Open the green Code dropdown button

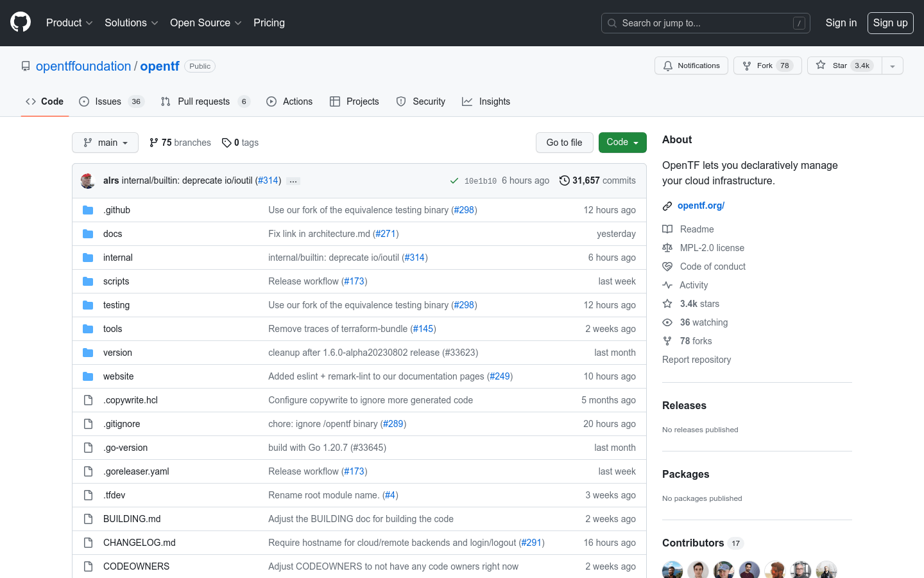[x=622, y=143]
